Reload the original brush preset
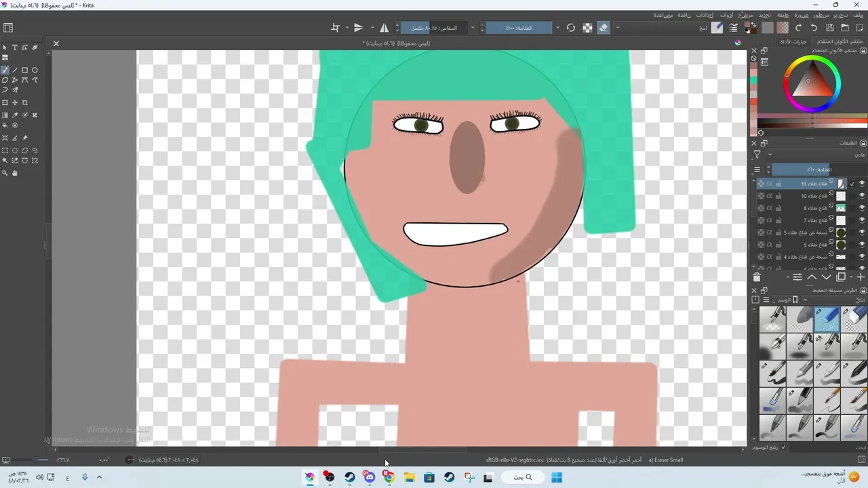The image size is (868, 488). (571, 28)
